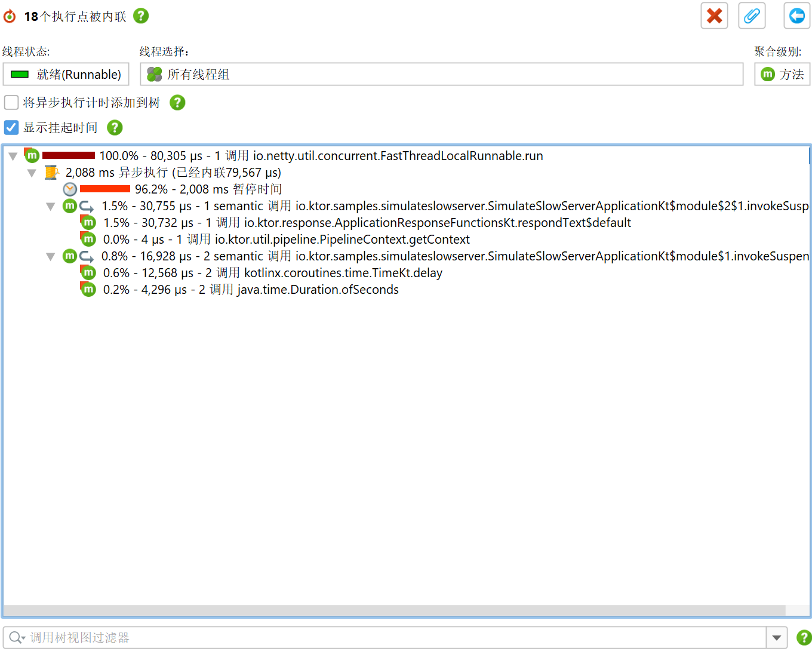Click method icon of module$2$1.invokeSuspend row
The image size is (812, 651).
[70, 206]
